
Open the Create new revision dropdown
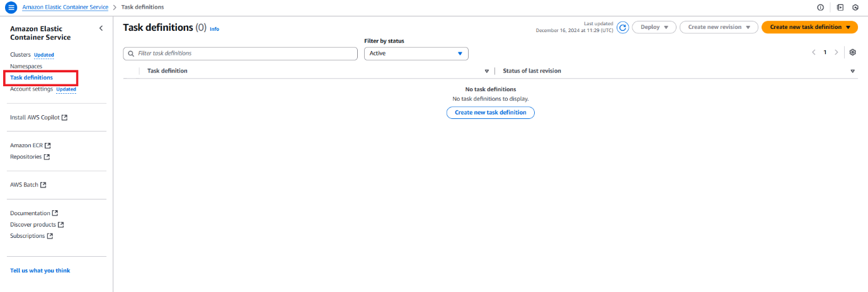719,27
